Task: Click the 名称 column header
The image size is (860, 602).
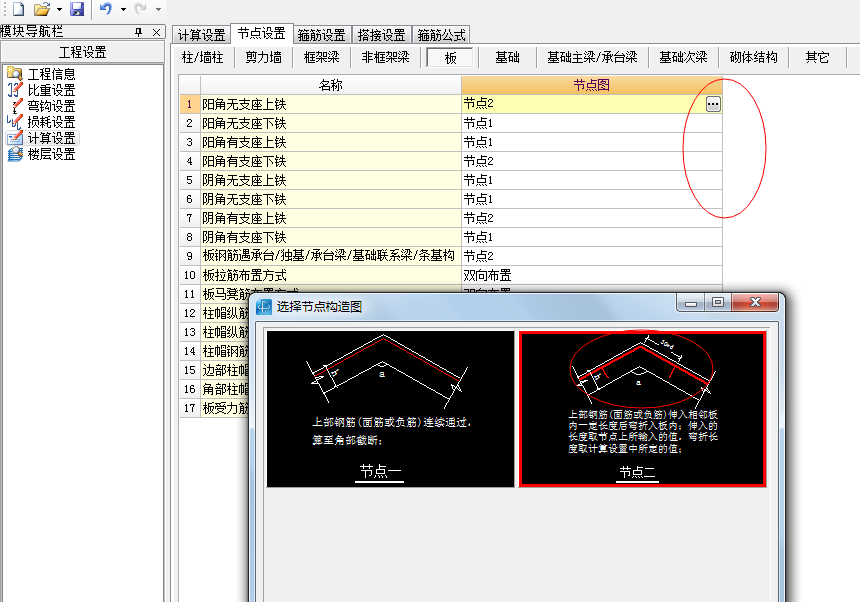Action: point(331,85)
